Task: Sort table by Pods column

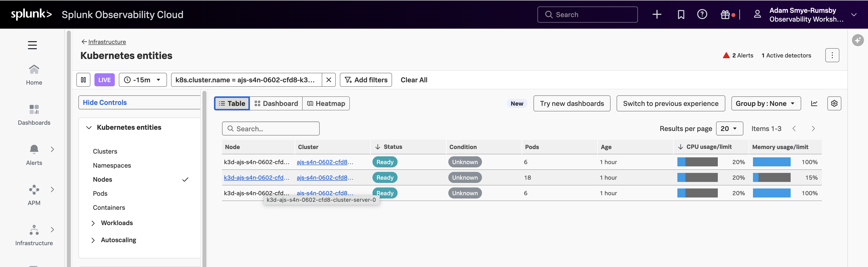Action: (x=532, y=147)
